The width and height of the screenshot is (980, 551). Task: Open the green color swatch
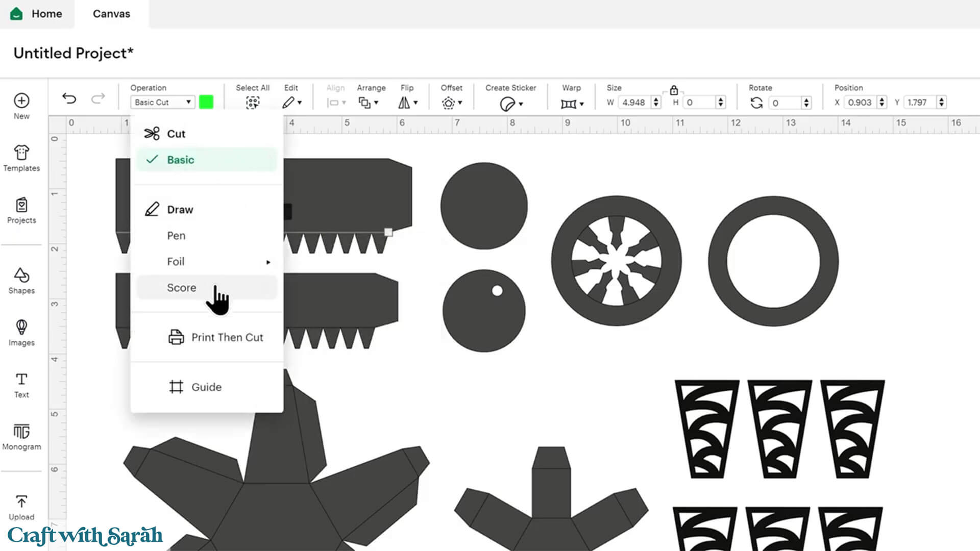point(206,102)
